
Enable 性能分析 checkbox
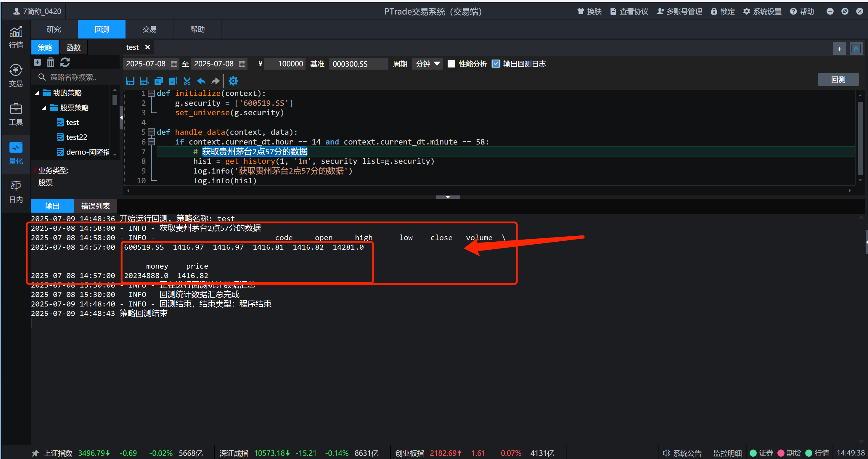[x=451, y=64]
